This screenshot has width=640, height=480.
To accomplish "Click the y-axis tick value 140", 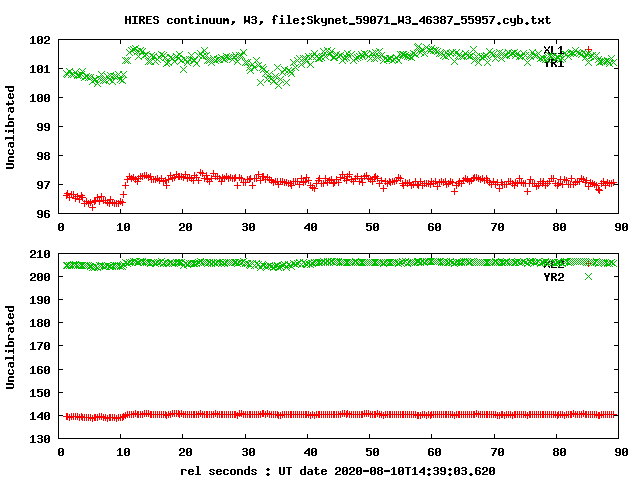I will [40, 416].
